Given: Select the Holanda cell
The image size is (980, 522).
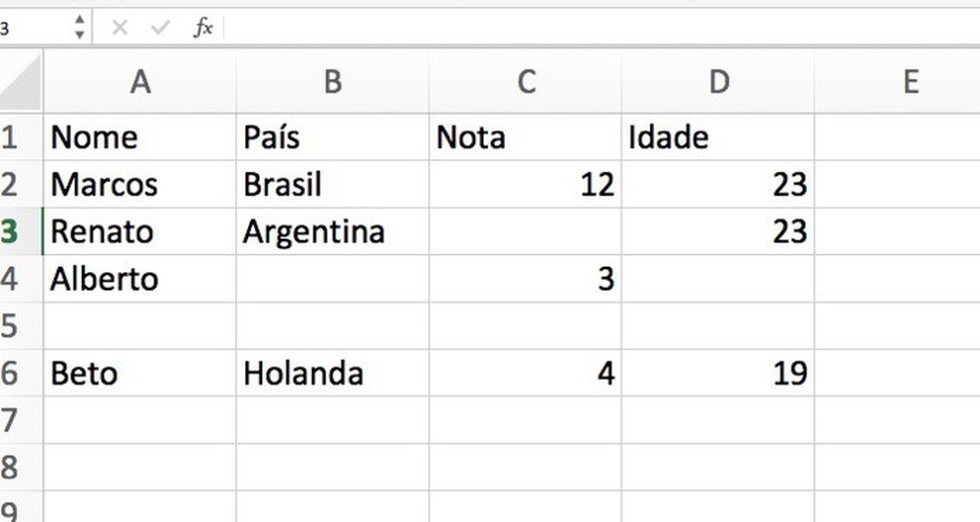Looking at the screenshot, I should click(333, 374).
